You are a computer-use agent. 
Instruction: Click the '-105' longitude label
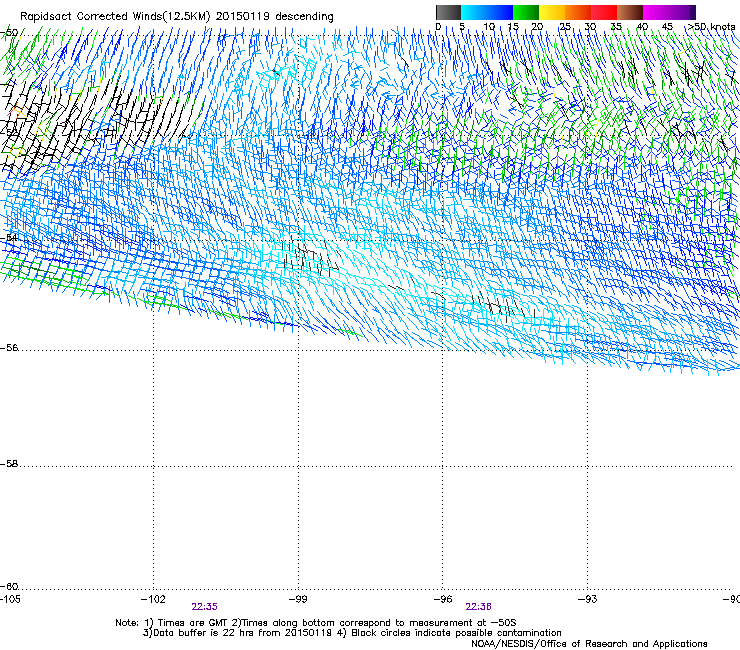(x=10, y=599)
